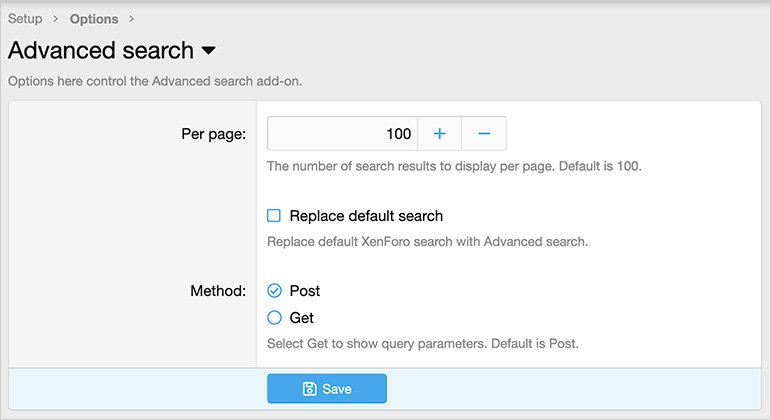This screenshot has height=420, width=771.
Task: Increase Per page with plus button
Action: (x=439, y=134)
